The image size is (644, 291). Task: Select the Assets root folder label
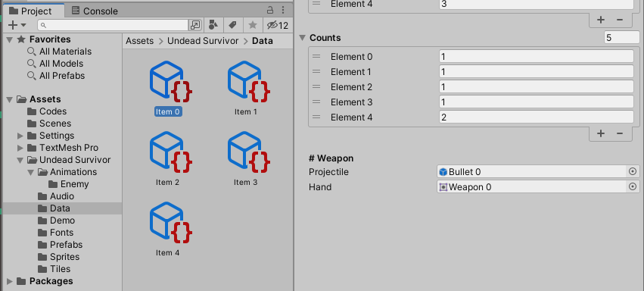click(x=45, y=99)
